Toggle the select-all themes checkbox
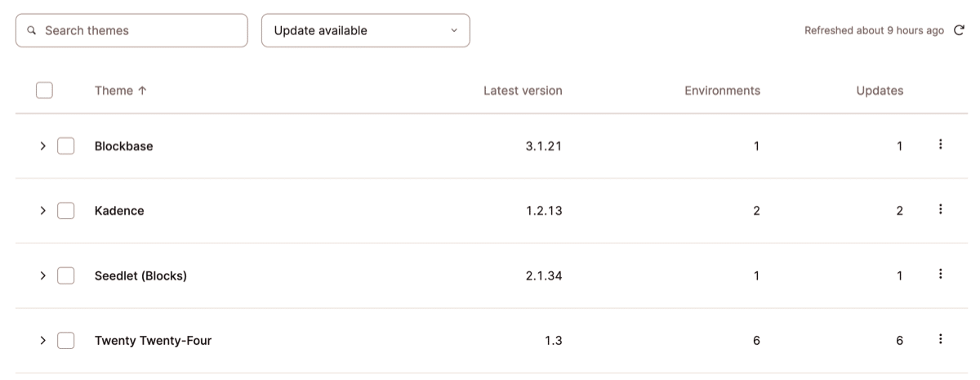The height and width of the screenshot is (380, 980). (45, 91)
